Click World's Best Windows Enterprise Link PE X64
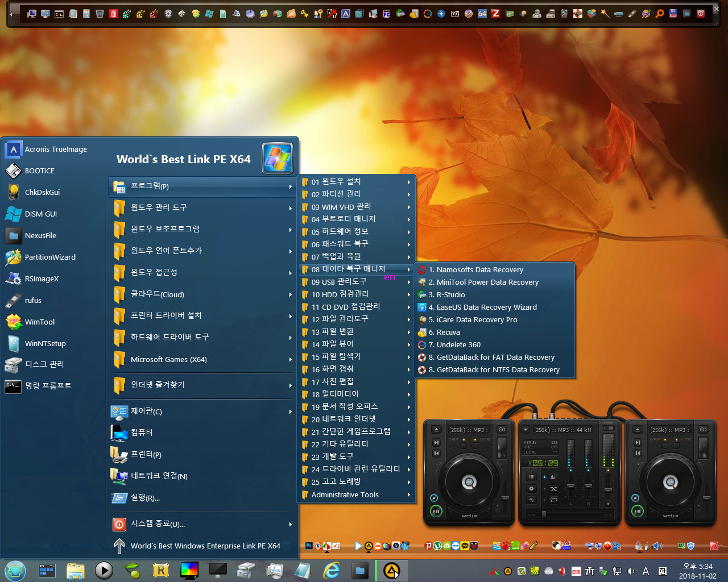The height and width of the screenshot is (582, 728). (202, 546)
